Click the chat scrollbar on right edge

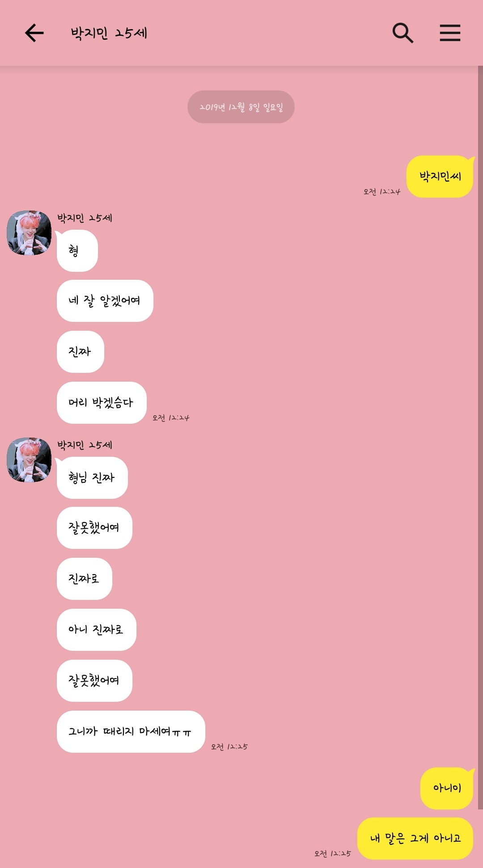[480, 438]
